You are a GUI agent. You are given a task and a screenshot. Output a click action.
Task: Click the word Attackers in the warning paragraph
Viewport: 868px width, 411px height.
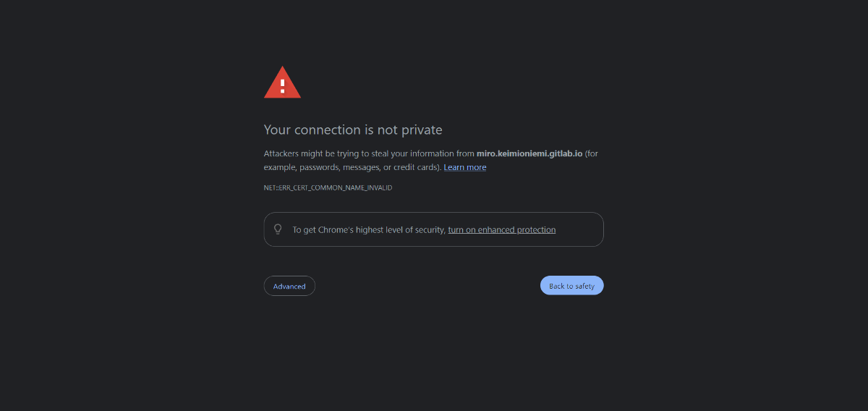click(282, 153)
